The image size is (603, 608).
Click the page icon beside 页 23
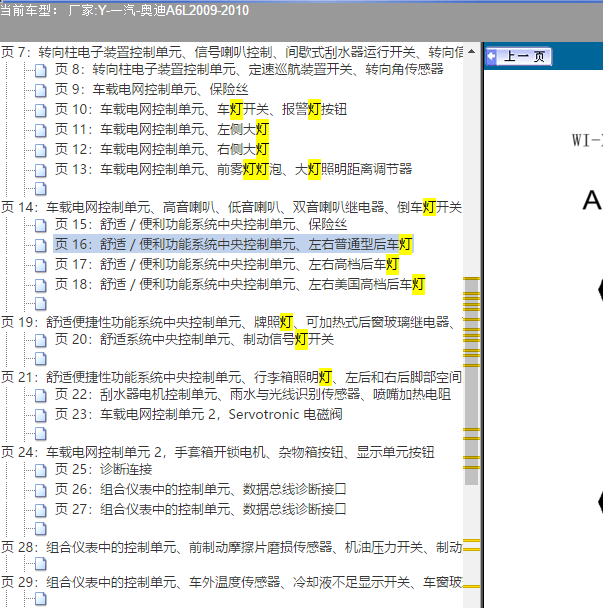(40, 416)
